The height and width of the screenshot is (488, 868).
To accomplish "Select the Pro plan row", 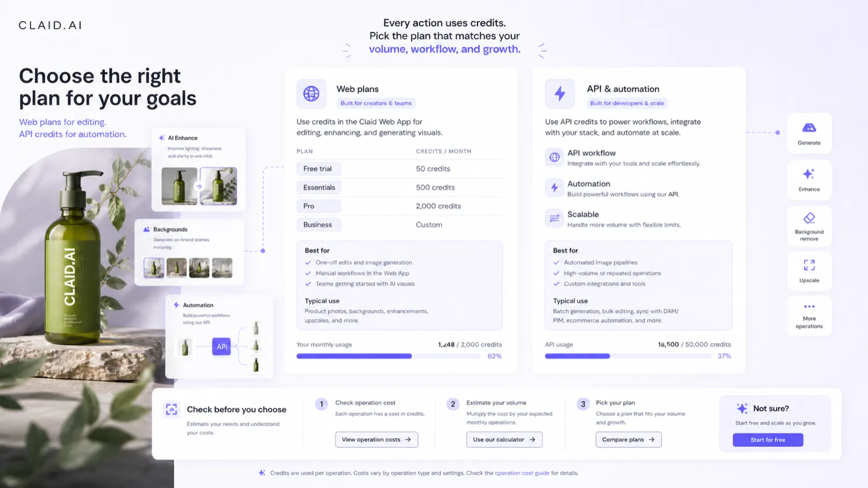I will 399,206.
